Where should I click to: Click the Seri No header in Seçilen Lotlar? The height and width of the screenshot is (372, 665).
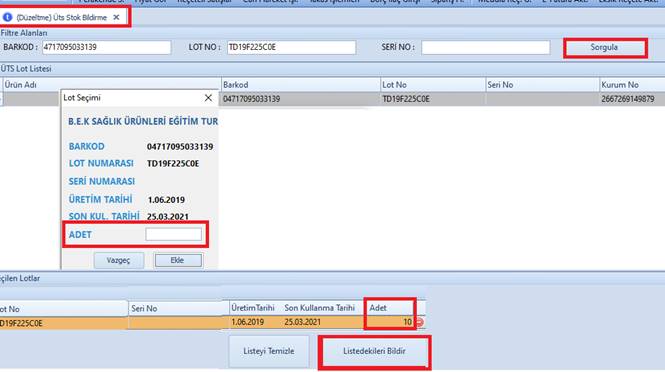179,308
